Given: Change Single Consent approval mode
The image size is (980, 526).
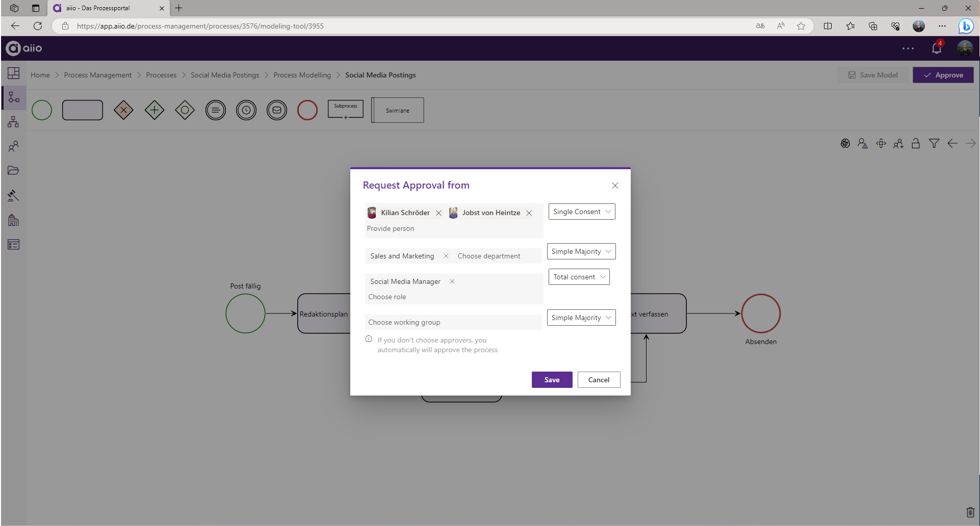Looking at the screenshot, I should 581,211.
